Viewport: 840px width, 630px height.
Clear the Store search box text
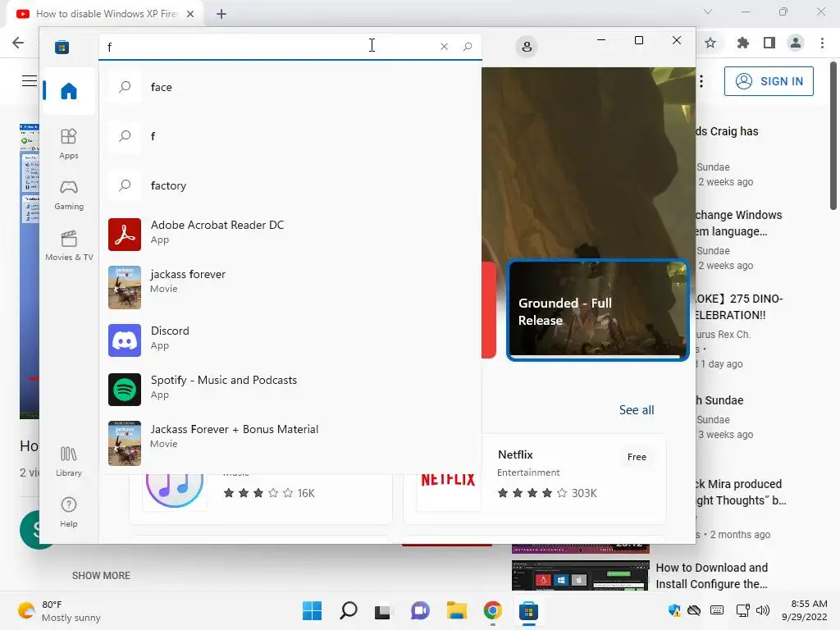pos(444,47)
